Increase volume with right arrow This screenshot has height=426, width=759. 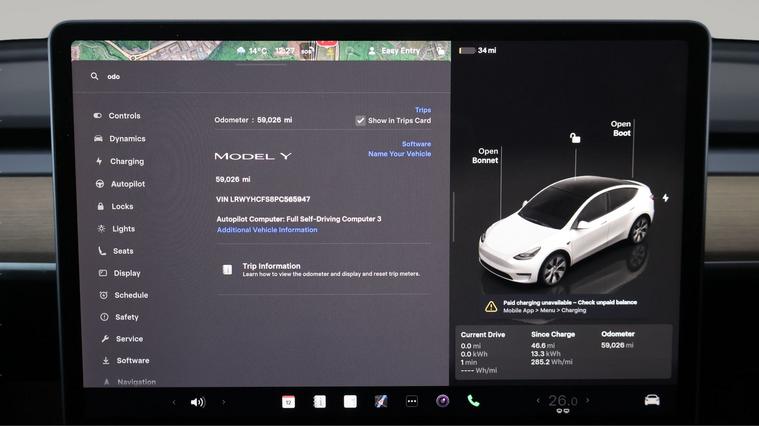click(x=223, y=402)
